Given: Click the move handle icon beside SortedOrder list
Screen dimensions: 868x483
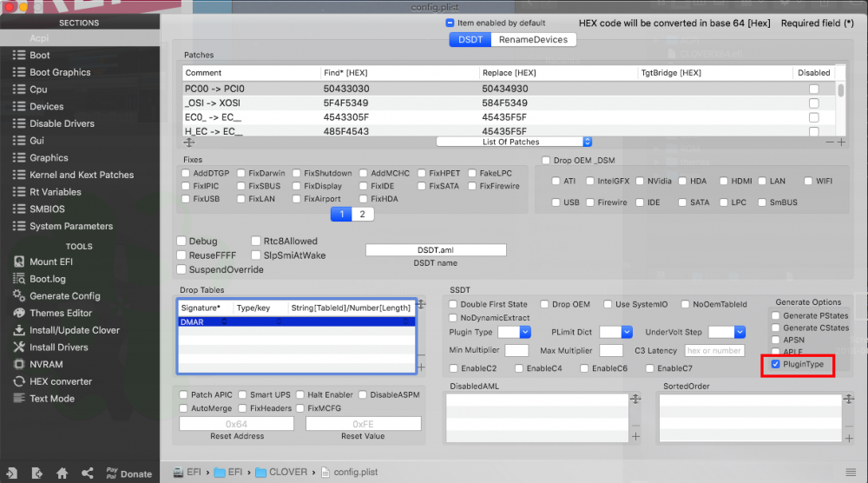Looking at the screenshot, I should point(849,399).
